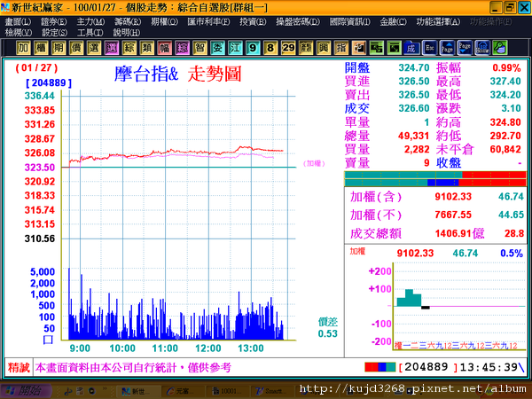The image size is (532, 399).
Task: Open the 類 (category) toolbar icon
Action: (x=146, y=48)
